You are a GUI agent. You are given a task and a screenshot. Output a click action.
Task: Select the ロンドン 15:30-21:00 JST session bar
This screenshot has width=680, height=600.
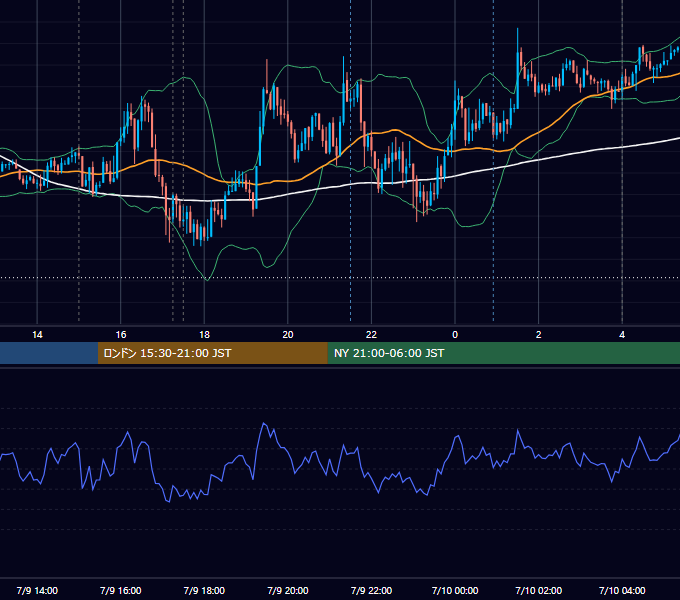point(212,353)
